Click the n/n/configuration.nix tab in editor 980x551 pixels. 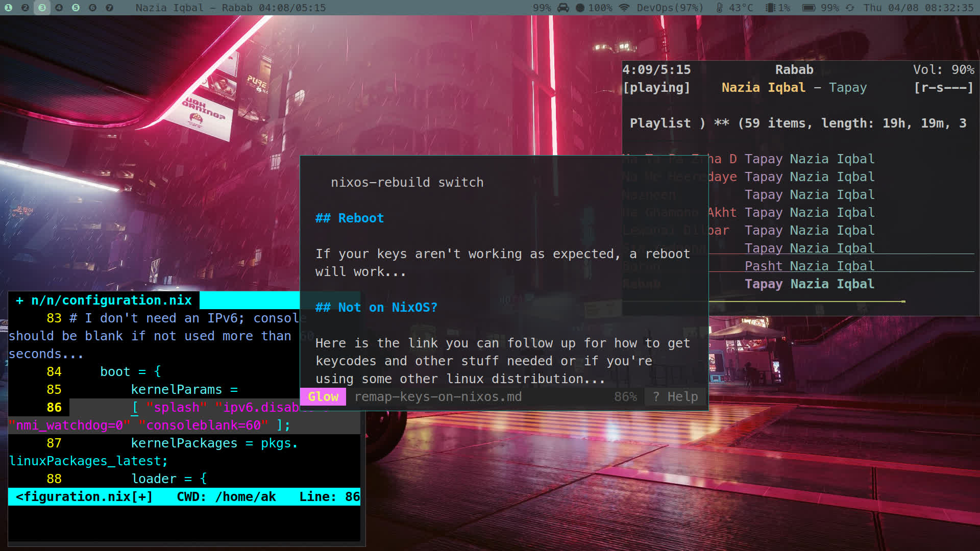(104, 300)
